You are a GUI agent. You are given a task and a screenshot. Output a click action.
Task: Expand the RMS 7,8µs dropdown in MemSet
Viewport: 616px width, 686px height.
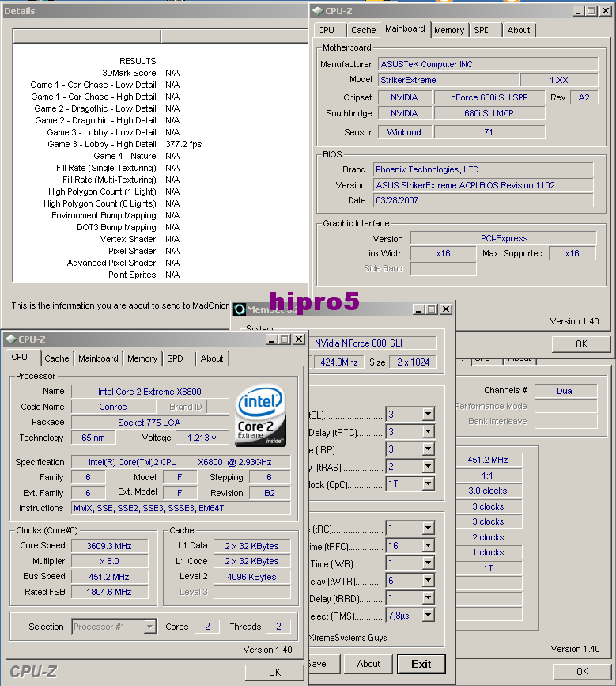pyautogui.click(x=428, y=616)
